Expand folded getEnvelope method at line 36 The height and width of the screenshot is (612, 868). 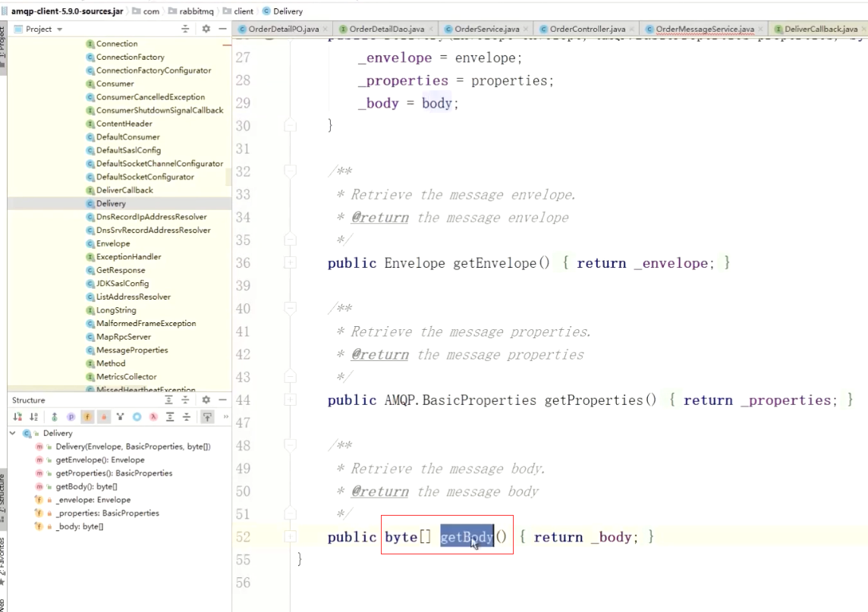click(290, 263)
